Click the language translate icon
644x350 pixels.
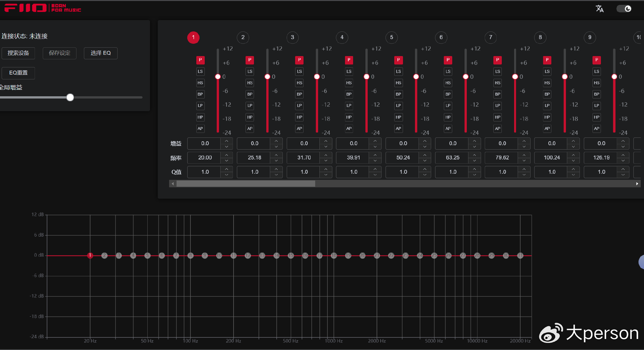(599, 9)
